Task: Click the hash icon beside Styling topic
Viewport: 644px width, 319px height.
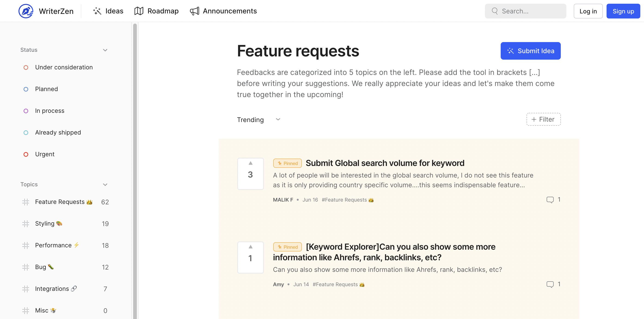Action: [x=25, y=224]
